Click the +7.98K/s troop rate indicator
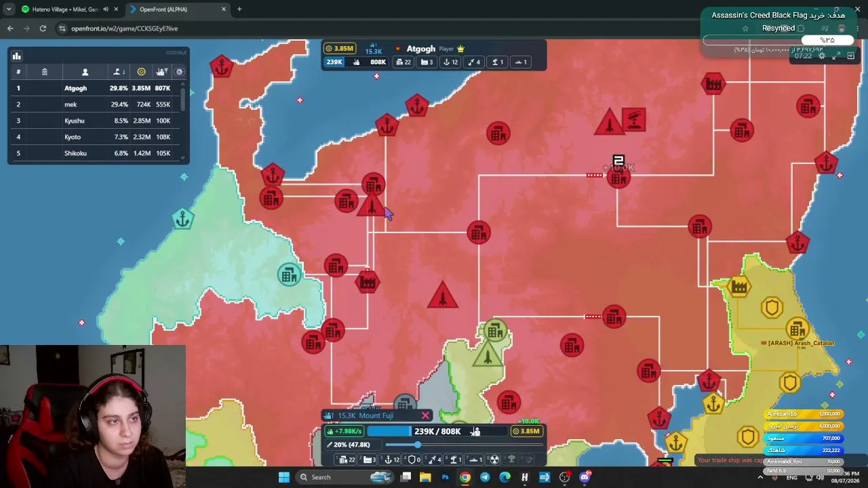868x488 pixels. click(344, 431)
